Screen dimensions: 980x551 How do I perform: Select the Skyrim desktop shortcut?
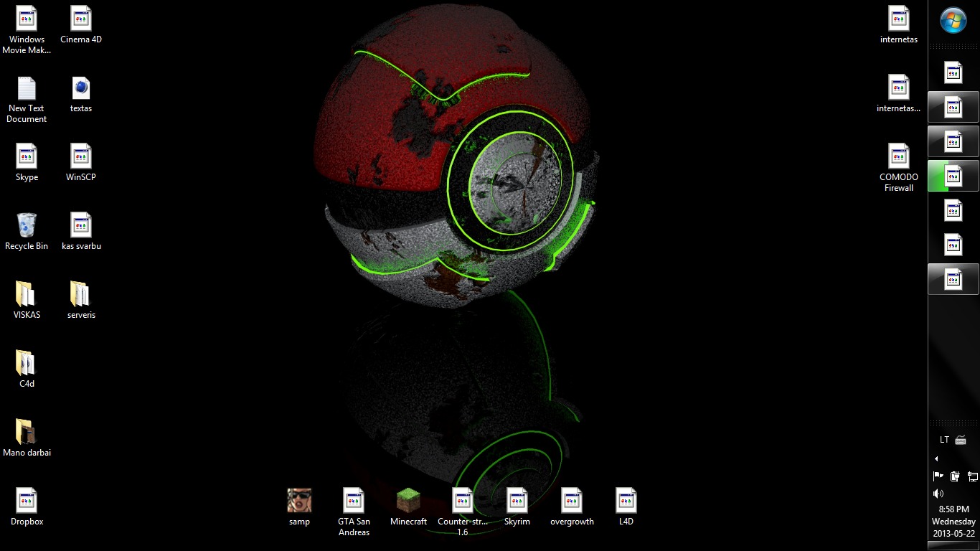(517, 507)
